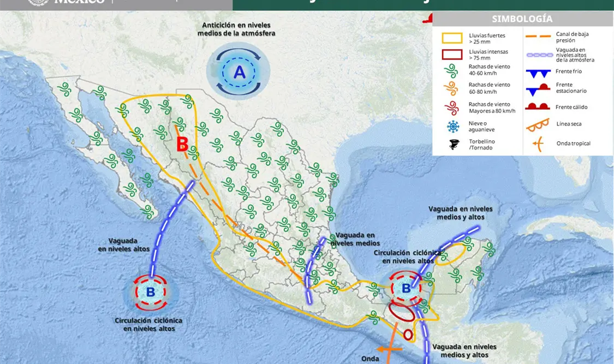Screen dimensions: 614x364
Task: Click the Chiapas cyclonic circulation B symbol
Action: (406, 289)
